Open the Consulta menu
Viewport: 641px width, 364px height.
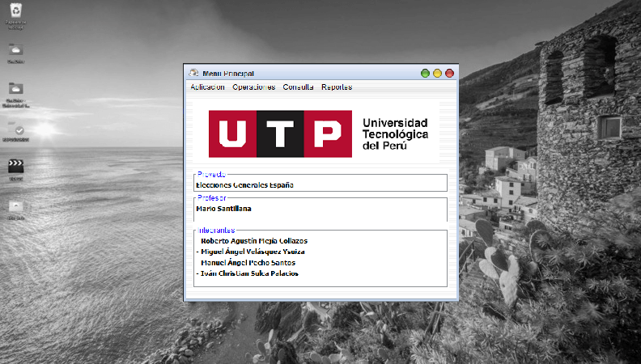(x=298, y=87)
